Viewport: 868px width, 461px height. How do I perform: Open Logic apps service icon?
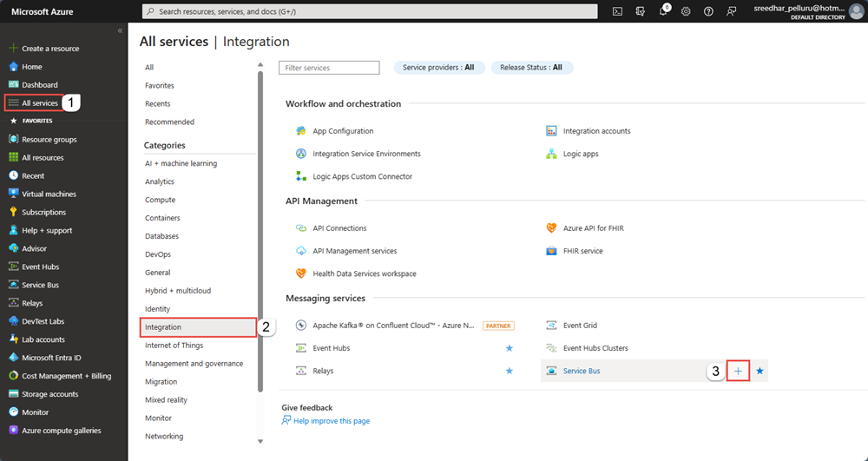coord(551,154)
